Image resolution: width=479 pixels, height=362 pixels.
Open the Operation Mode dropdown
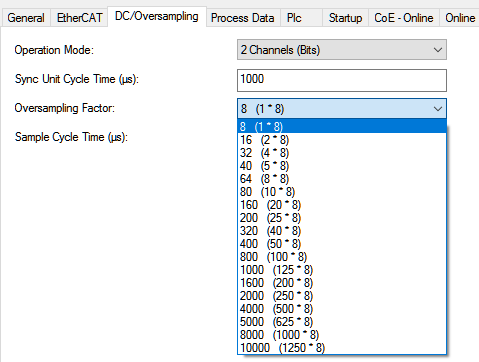pyautogui.click(x=342, y=50)
